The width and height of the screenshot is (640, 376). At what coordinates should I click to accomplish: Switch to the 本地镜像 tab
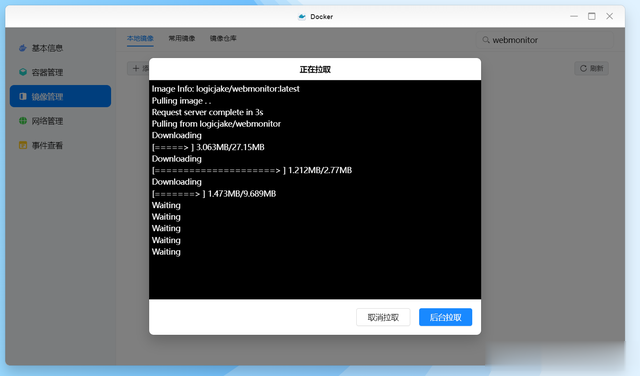pos(140,38)
